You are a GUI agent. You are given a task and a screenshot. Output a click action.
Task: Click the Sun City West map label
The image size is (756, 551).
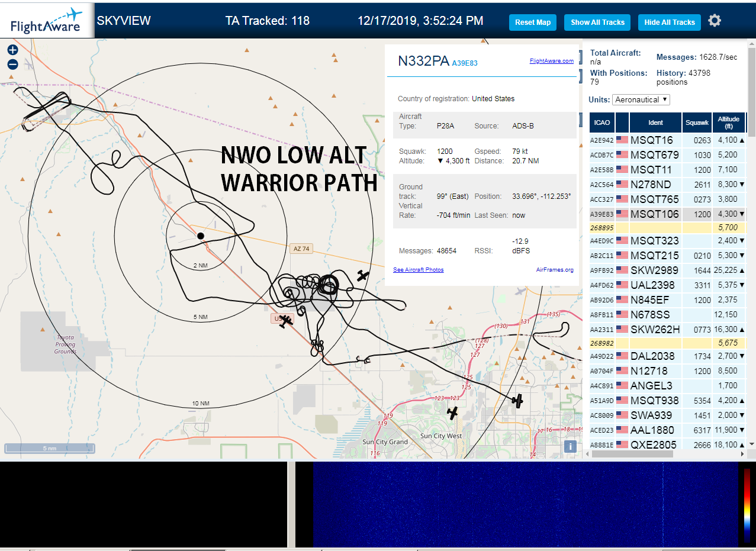click(441, 436)
